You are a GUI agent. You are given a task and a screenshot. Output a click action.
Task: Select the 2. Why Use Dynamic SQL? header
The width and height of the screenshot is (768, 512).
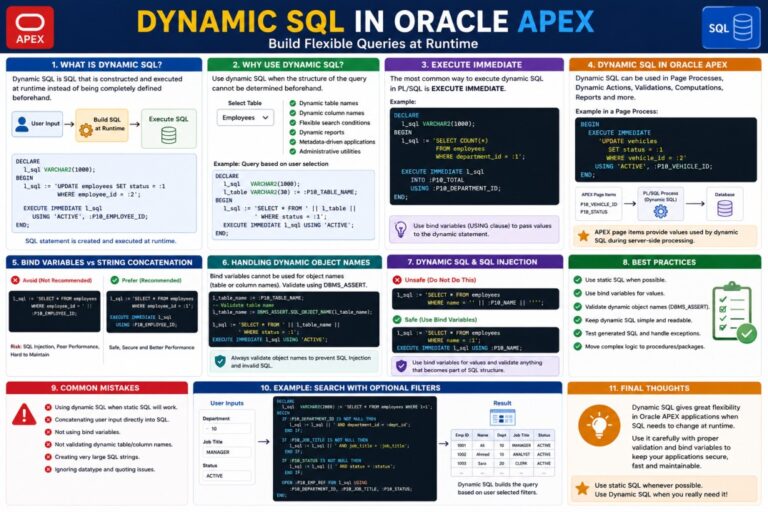coord(293,65)
